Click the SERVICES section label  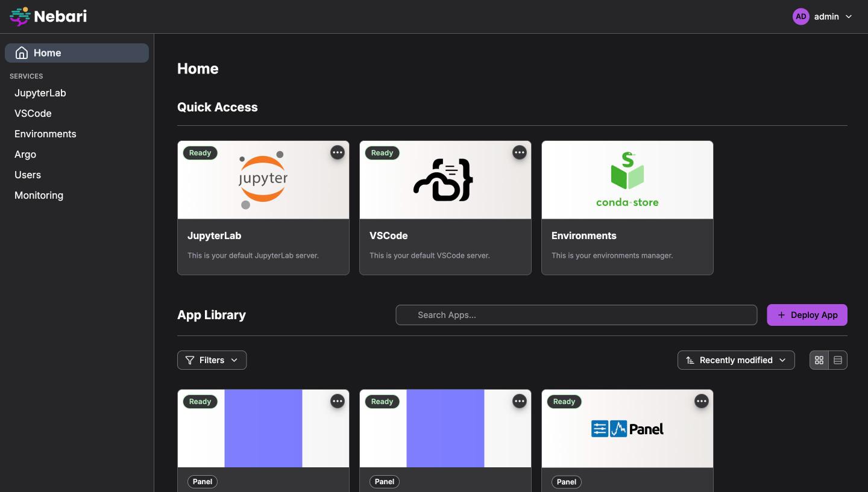(x=27, y=76)
